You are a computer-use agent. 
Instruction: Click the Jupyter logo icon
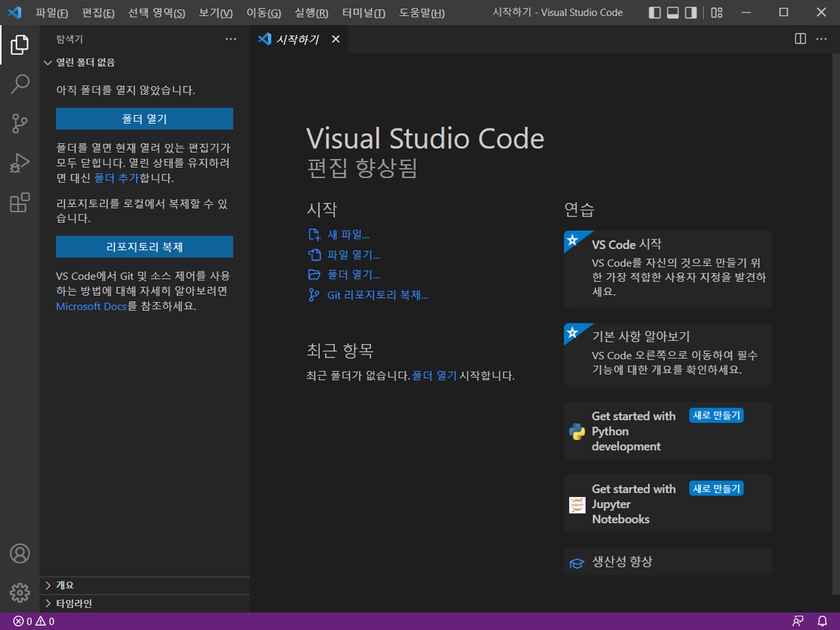tap(577, 504)
